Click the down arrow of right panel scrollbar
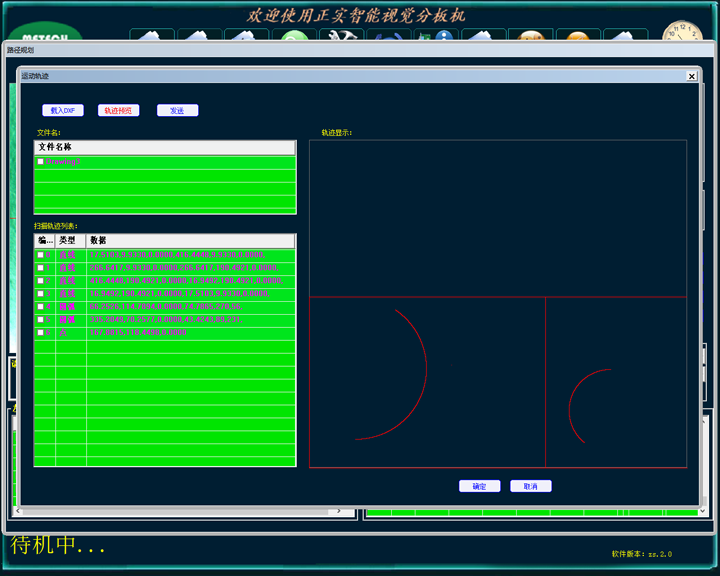 click(x=702, y=511)
